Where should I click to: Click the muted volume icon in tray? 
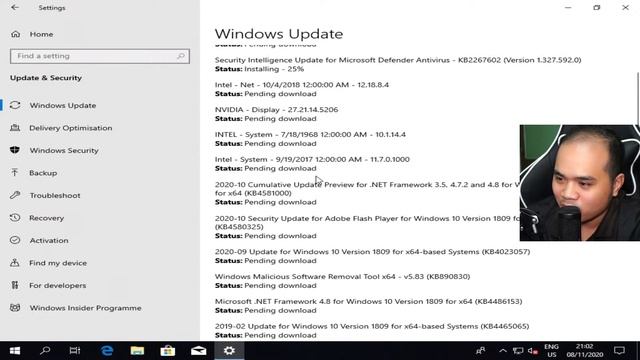(x=533, y=351)
